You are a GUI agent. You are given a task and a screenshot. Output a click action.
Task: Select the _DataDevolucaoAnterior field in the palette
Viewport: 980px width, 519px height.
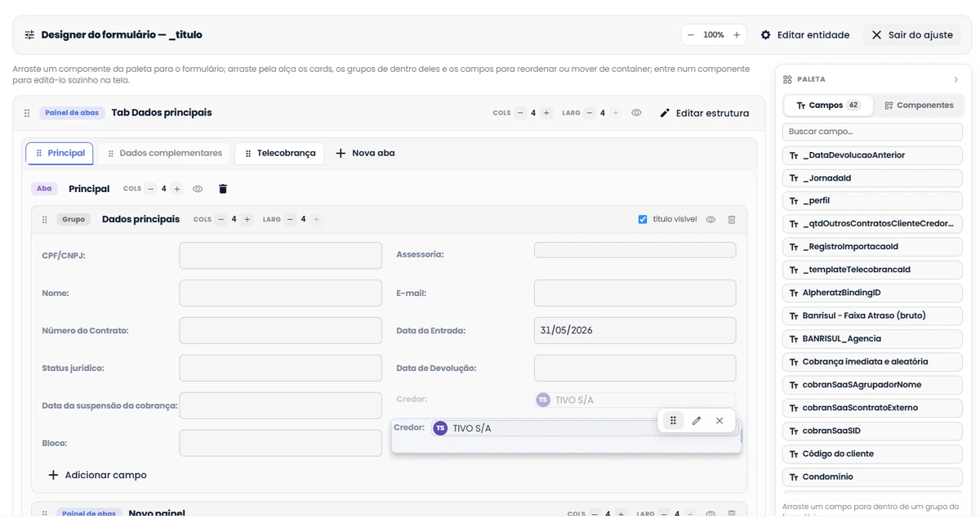872,155
